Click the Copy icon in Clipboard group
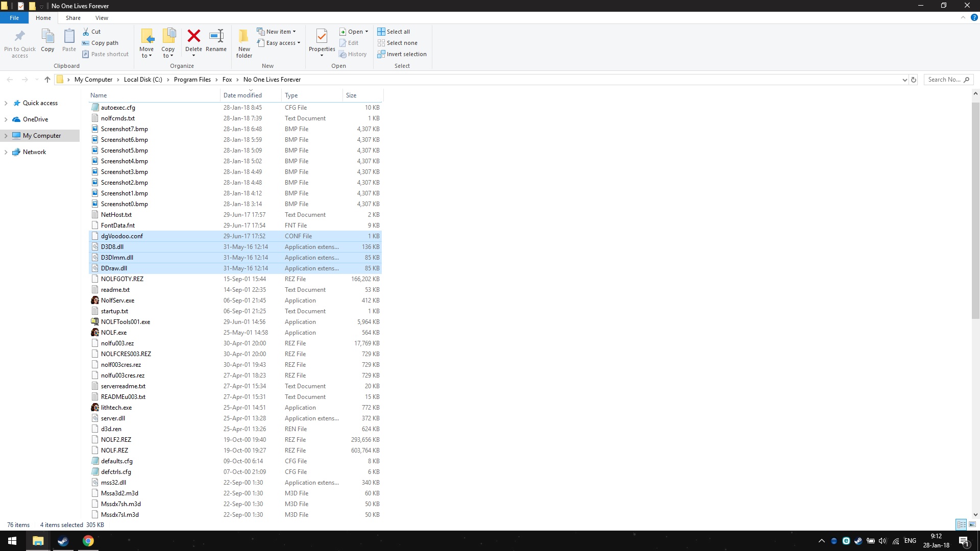980x551 pixels. 47,36
